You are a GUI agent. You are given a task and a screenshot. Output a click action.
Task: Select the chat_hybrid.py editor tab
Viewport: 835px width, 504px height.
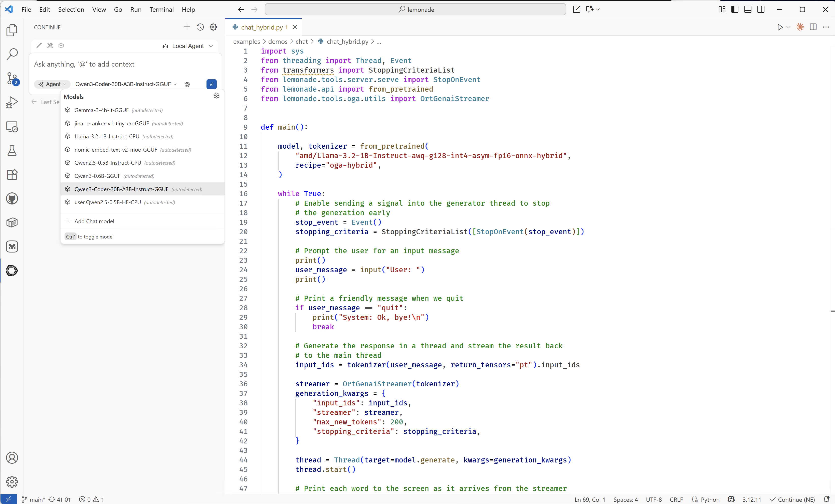262,27
